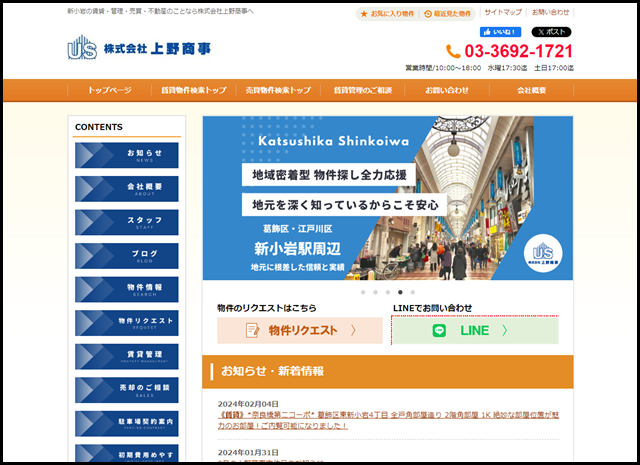Open お問い合わせ in orange navigation bar

point(447,90)
